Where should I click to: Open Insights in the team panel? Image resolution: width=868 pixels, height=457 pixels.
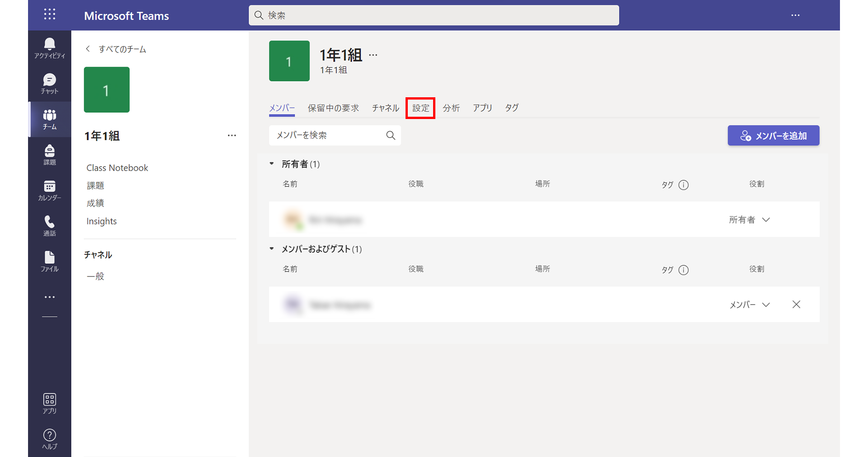tap(102, 221)
